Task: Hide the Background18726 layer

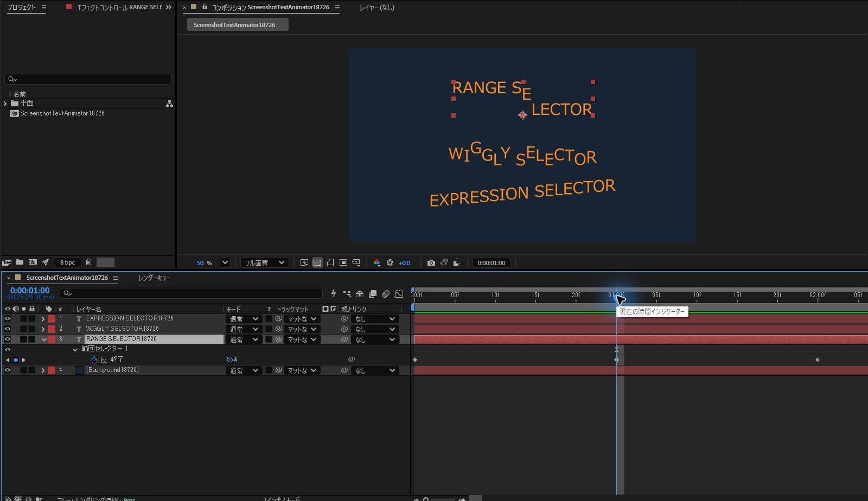Action: tap(8, 370)
